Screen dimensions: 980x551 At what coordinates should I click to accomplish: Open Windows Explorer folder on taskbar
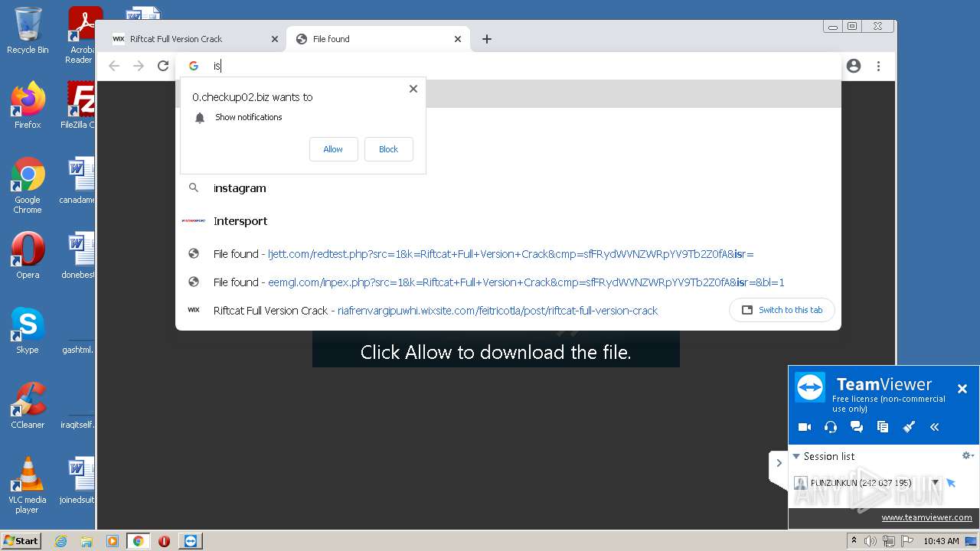pyautogui.click(x=87, y=541)
